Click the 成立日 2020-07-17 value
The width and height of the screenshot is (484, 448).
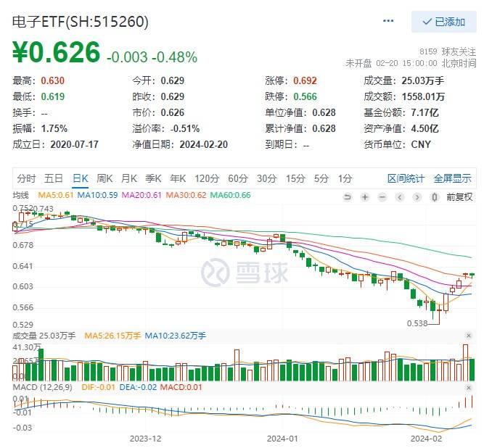point(75,144)
